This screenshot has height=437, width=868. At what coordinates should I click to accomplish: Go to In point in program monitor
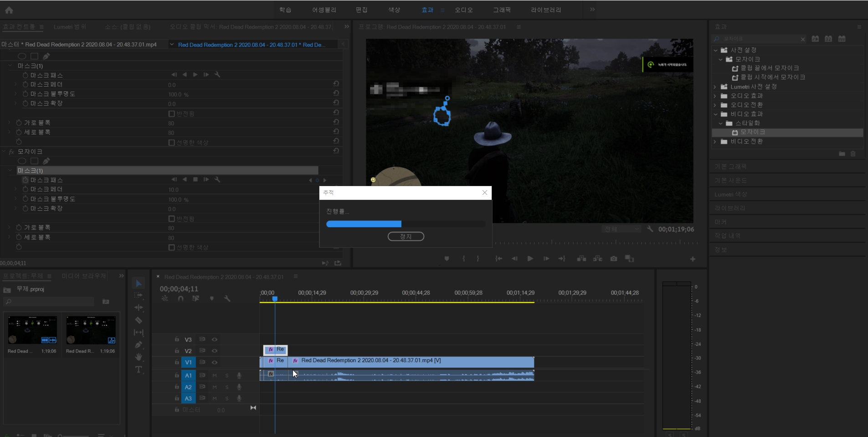tap(498, 259)
